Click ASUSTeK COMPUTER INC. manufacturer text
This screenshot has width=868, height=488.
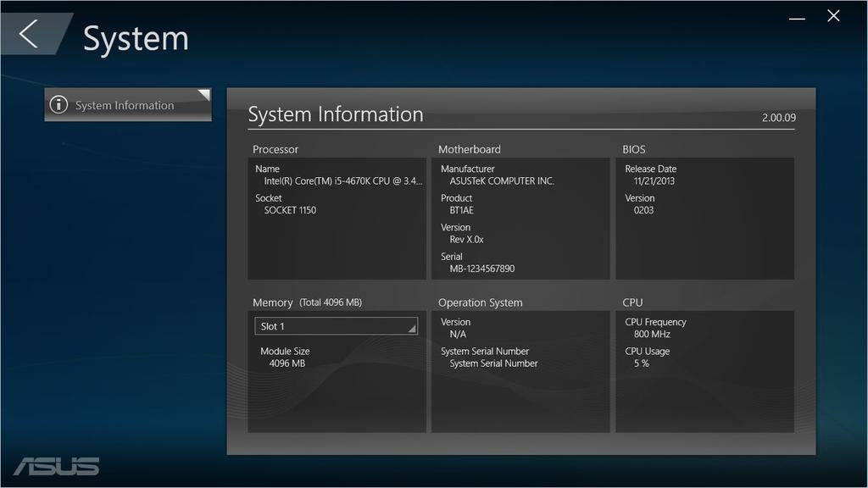point(502,181)
